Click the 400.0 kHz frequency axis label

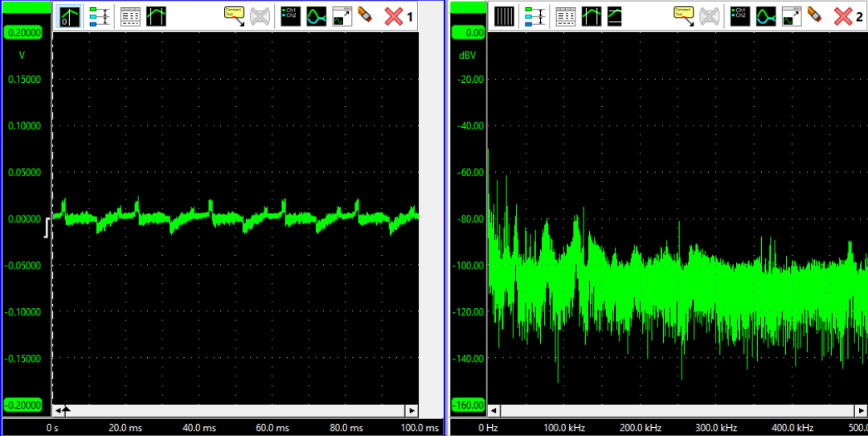792,428
